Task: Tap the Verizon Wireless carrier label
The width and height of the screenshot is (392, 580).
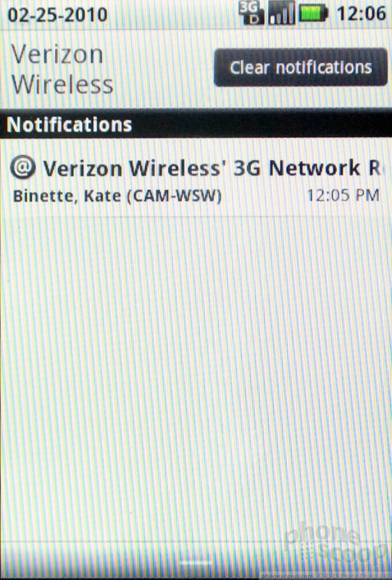Action: click(x=62, y=69)
